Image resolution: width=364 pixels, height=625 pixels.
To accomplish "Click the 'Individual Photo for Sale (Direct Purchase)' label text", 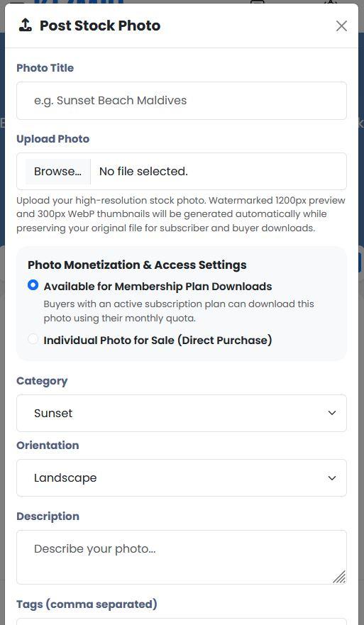I will (x=158, y=340).
